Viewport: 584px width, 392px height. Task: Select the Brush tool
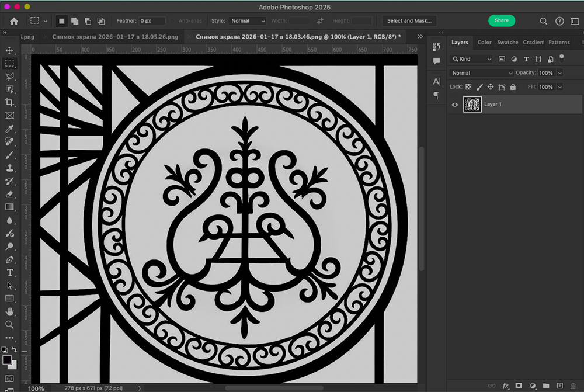9,155
